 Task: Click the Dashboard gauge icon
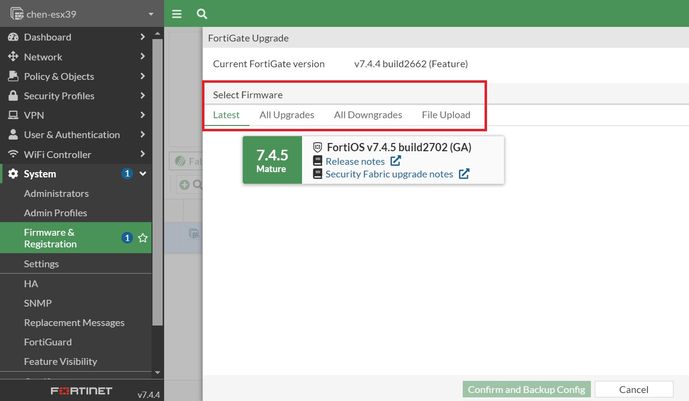point(13,37)
